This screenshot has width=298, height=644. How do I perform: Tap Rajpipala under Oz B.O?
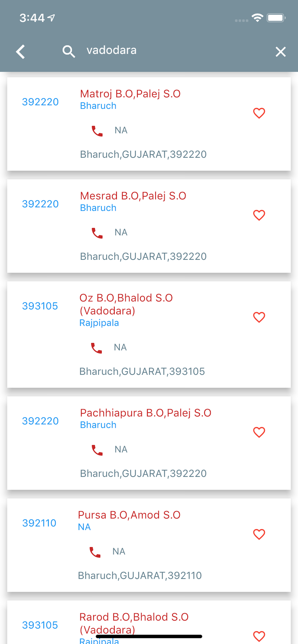(x=99, y=323)
